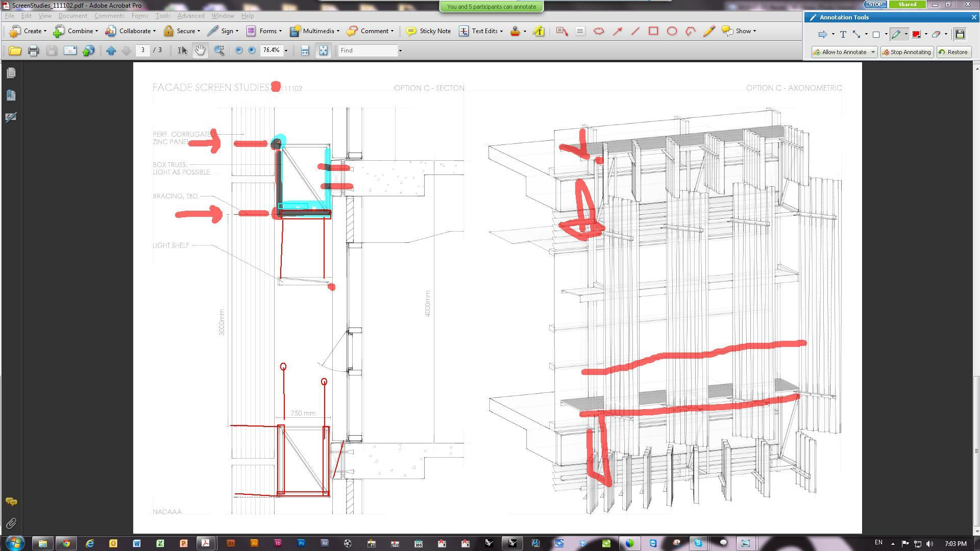Select the Stamp tool icon
This screenshot has width=980, height=551.
(515, 31)
